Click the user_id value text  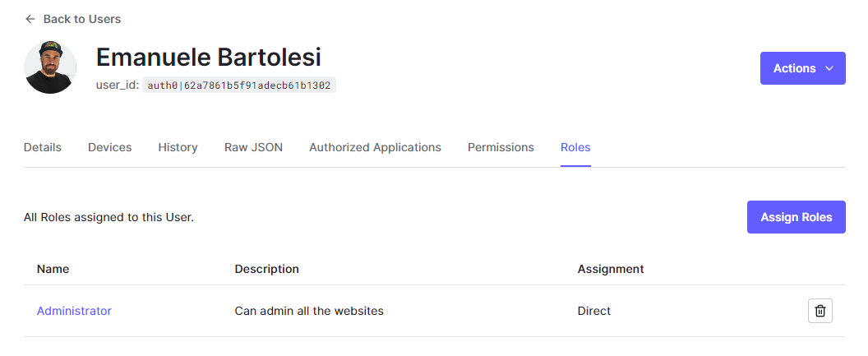pos(240,85)
